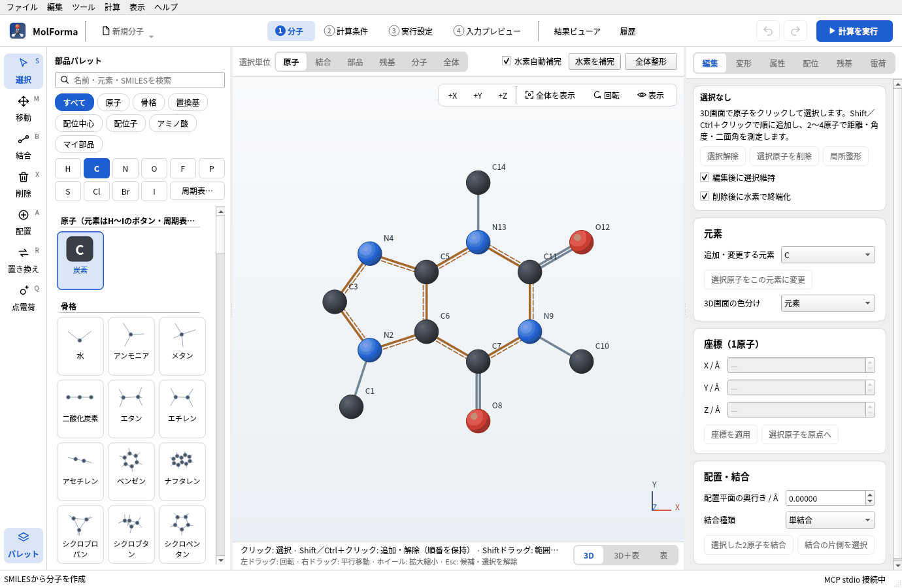
Task: Activate the 移動 move tool
Action: click(x=24, y=108)
